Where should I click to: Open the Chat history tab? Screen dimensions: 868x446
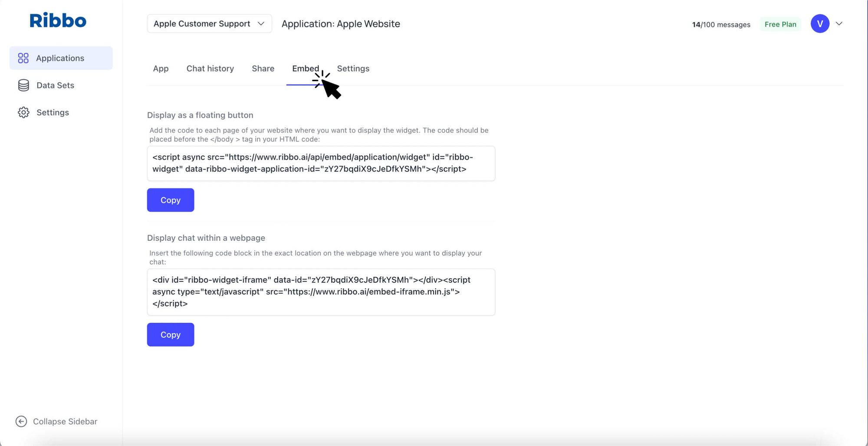click(210, 69)
